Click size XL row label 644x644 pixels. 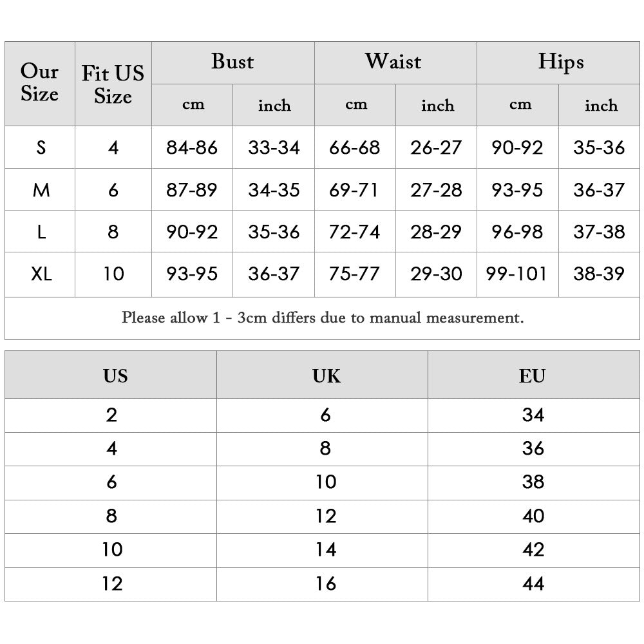(41, 274)
